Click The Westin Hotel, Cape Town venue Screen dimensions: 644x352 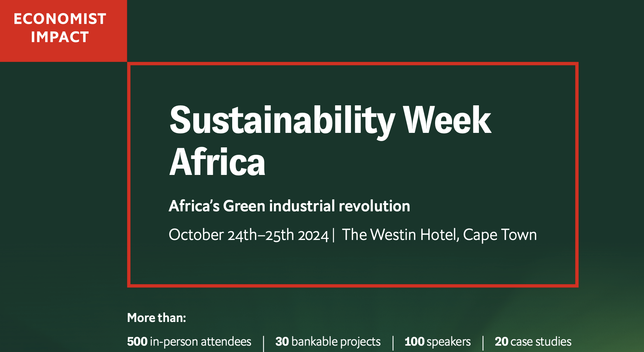(x=439, y=235)
